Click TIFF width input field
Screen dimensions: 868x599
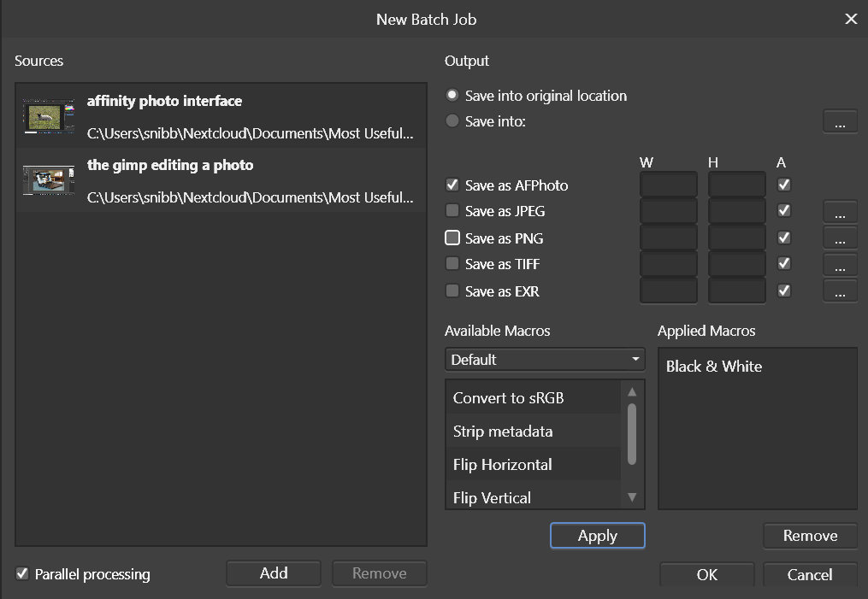pos(668,264)
